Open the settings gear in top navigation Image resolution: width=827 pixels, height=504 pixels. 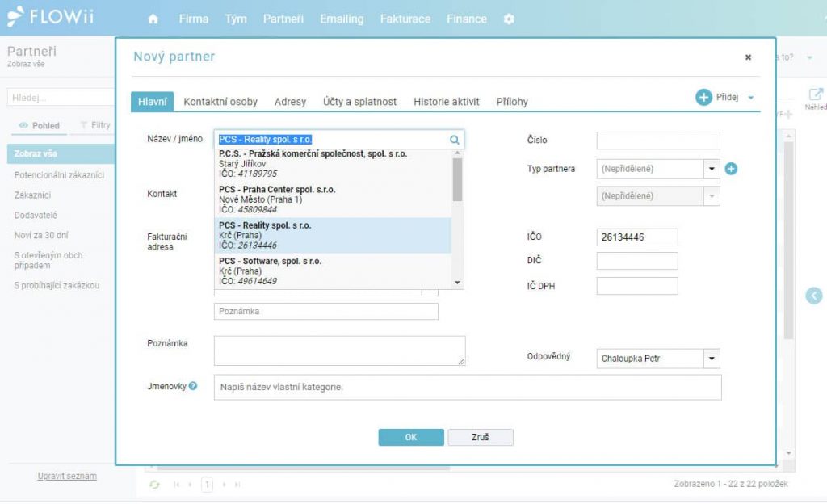click(509, 19)
